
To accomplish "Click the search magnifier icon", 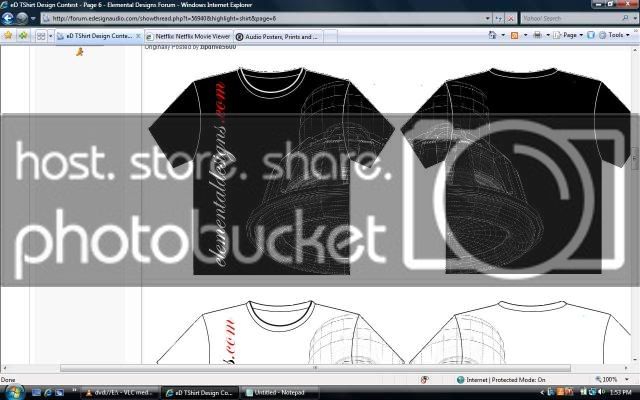I will (x=625, y=18).
